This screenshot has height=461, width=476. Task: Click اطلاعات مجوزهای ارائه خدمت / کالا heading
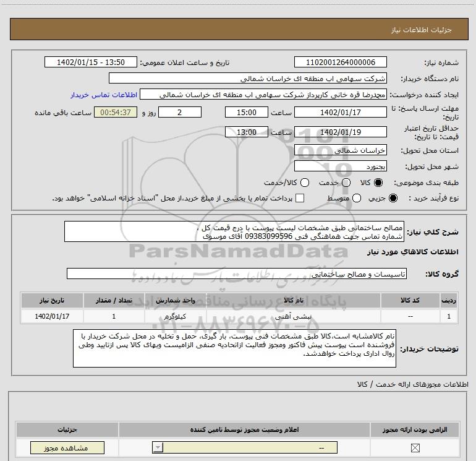pyautogui.click(x=412, y=384)
